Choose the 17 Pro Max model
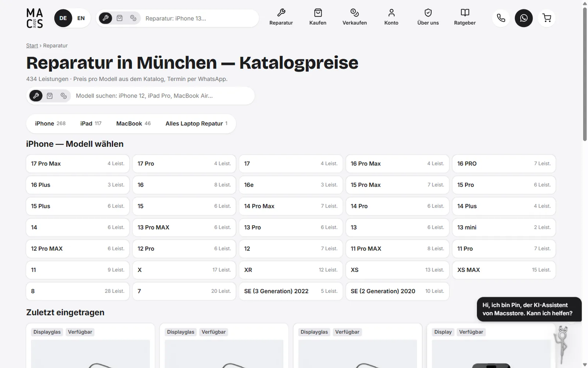This screenshot has height=368, width=588. coord(78,163)
